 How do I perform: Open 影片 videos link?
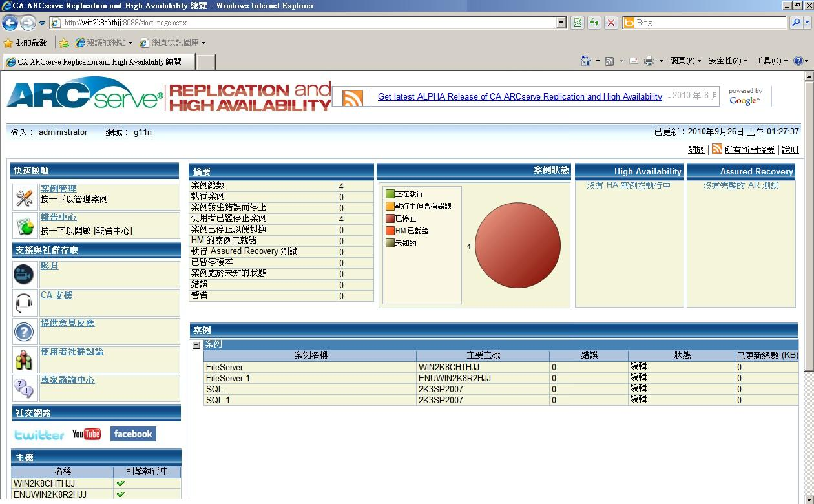(49, 266)
